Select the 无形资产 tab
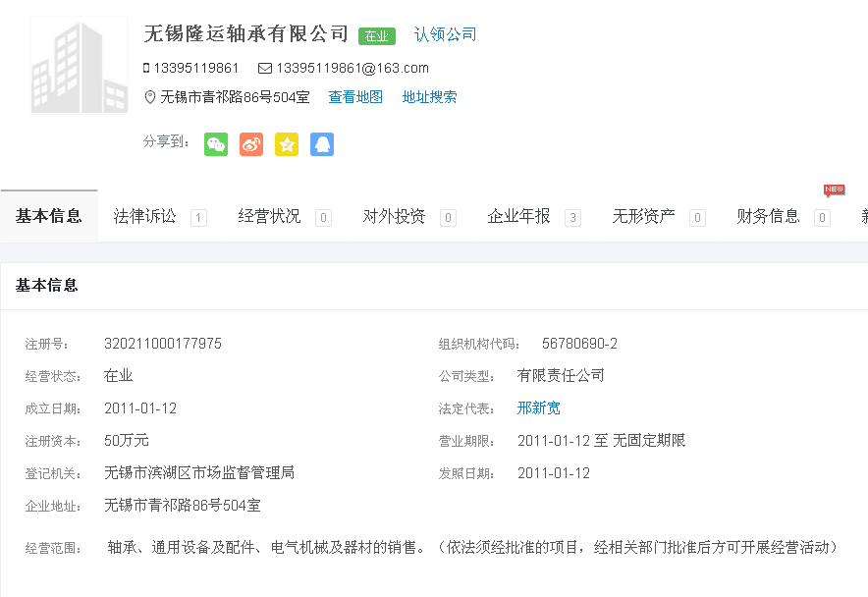The height and width of the screenshot is (597, 868). pos(644,217)
